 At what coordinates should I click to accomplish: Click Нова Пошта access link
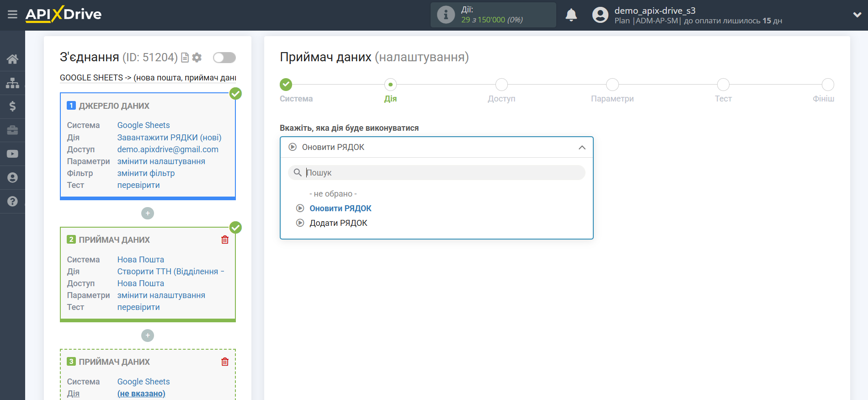[x=140, y=283]
